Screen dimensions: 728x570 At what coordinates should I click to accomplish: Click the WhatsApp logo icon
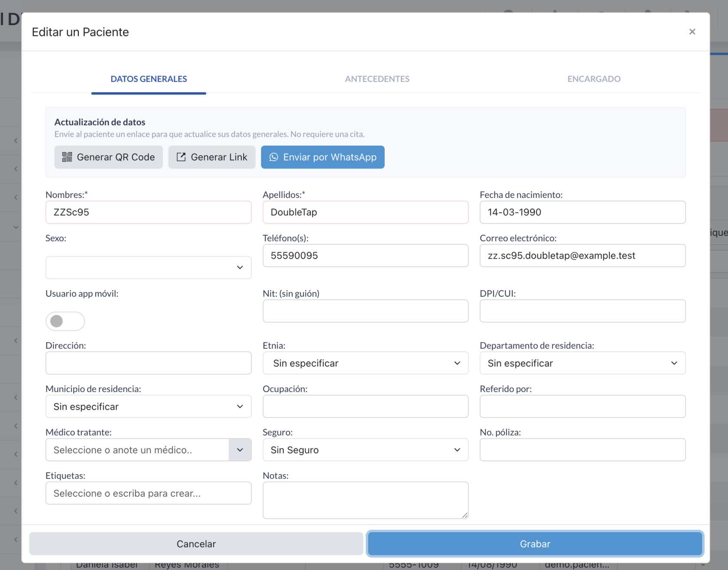pos(274,157)
